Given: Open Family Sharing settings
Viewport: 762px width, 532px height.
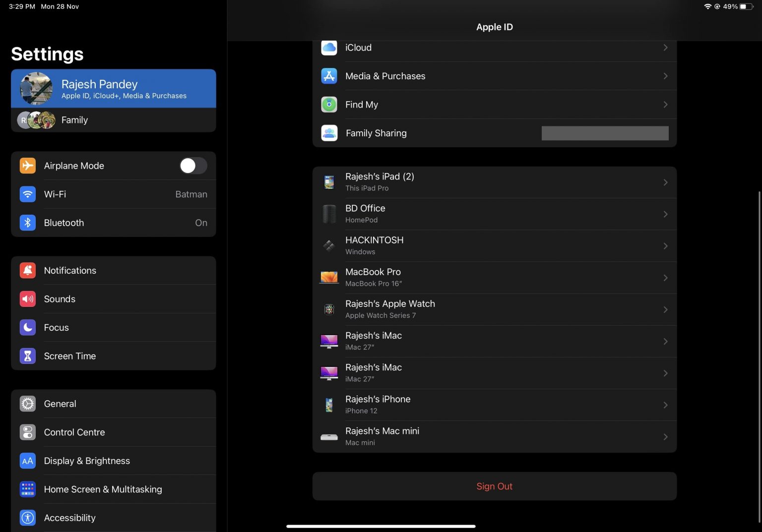Looking at the screenshot, I should point(495,133).
